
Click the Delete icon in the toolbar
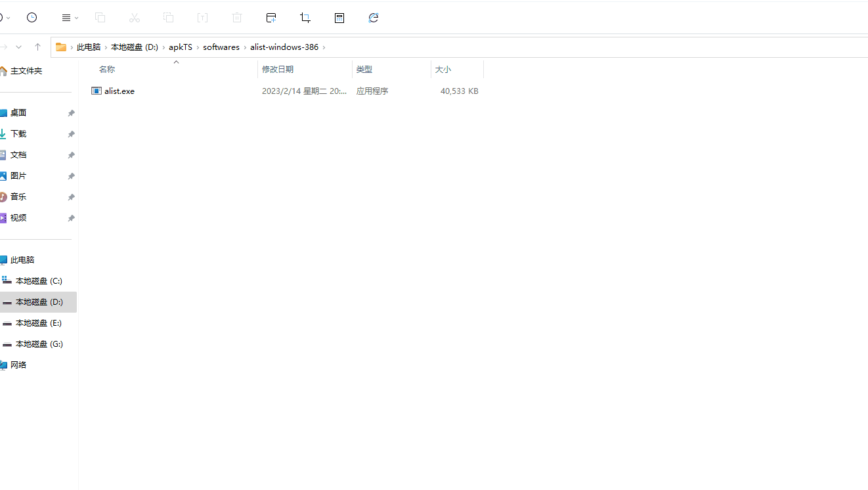click(x=237, y=18)
